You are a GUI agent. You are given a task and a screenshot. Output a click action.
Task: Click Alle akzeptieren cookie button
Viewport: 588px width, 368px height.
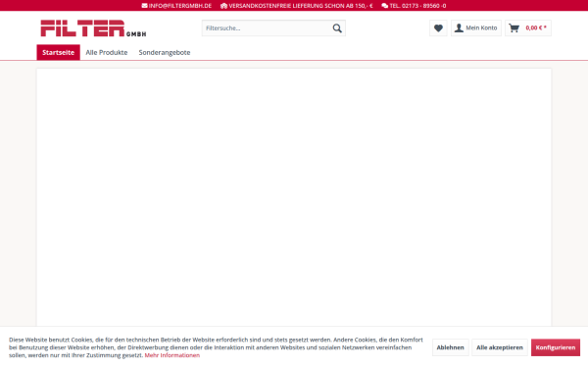[500, 347]
